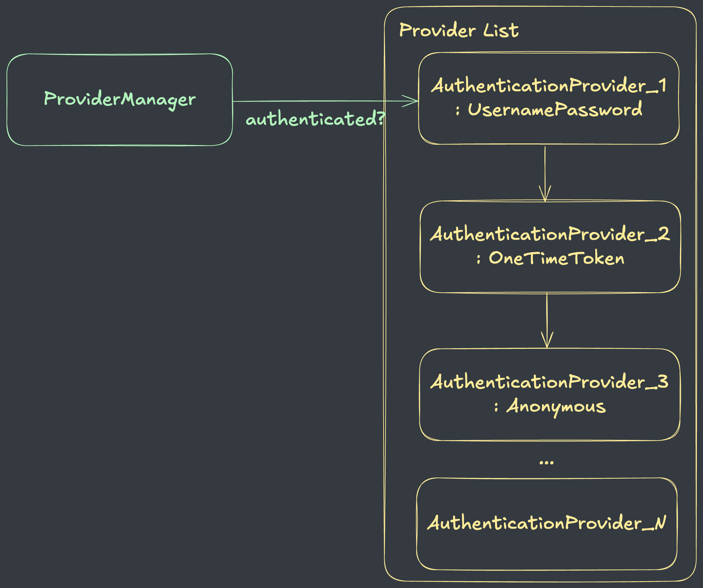
Task: Click the ellipsis above AuthenticationProvider_N
Action: (x=547, y=462)
